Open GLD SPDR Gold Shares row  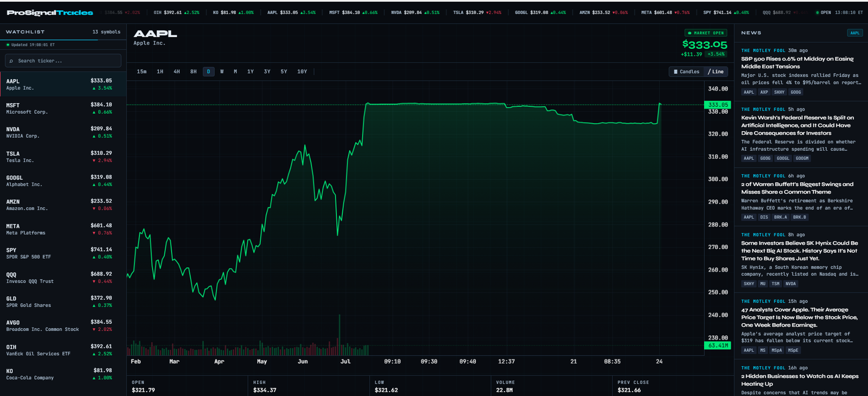[63, 302]
